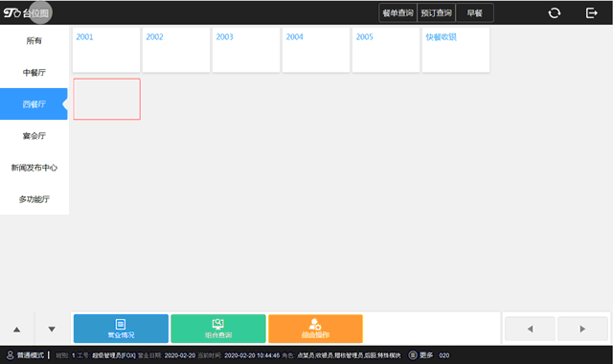The width and height of the screenshot is (613, 364).
Task: Click the logout exit icon
Action: coord(592,12)
